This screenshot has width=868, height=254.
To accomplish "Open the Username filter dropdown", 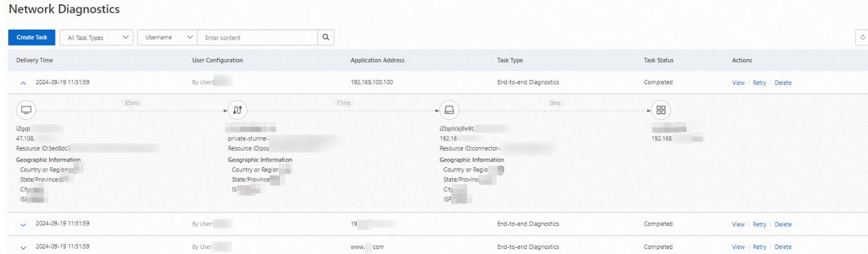I will tap(167, 38).
